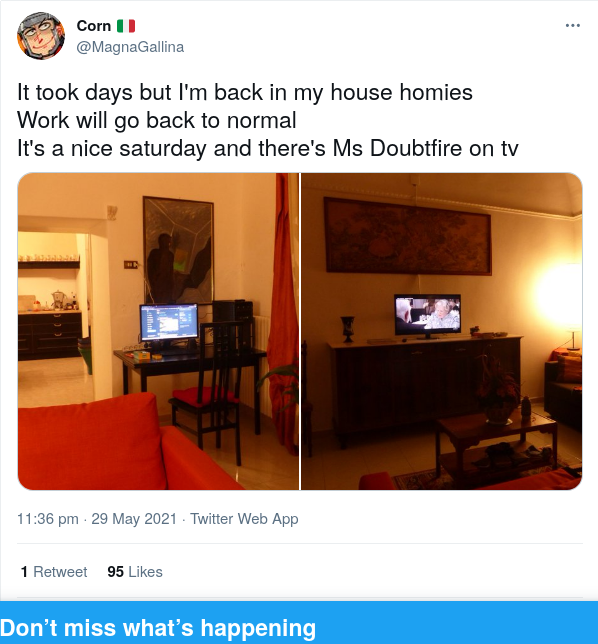Viewport: 598px width, 644px height.
Task: Click the TV screen in right photo
Action: 428,315
